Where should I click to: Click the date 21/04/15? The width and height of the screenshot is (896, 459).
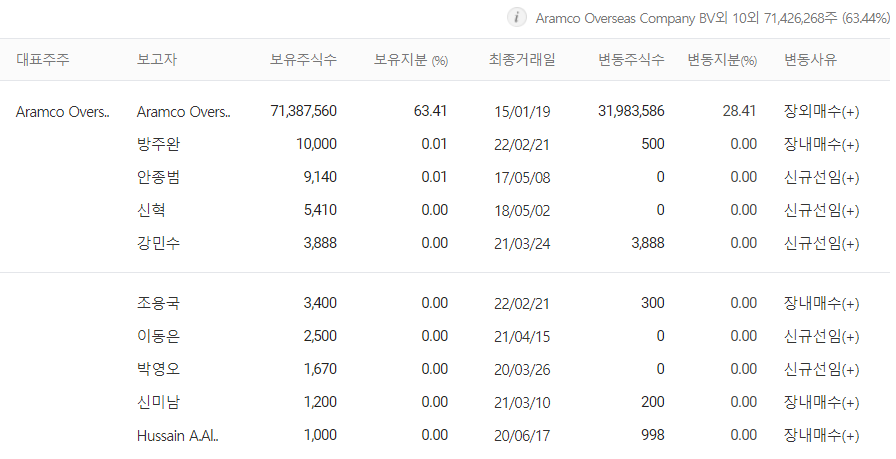(x=522, y=337)
